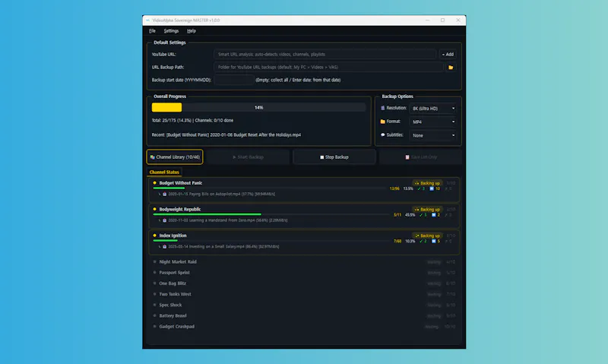The image size is (608, 364).
Task: Click the Index Ignition channel name
Action: 173,236
